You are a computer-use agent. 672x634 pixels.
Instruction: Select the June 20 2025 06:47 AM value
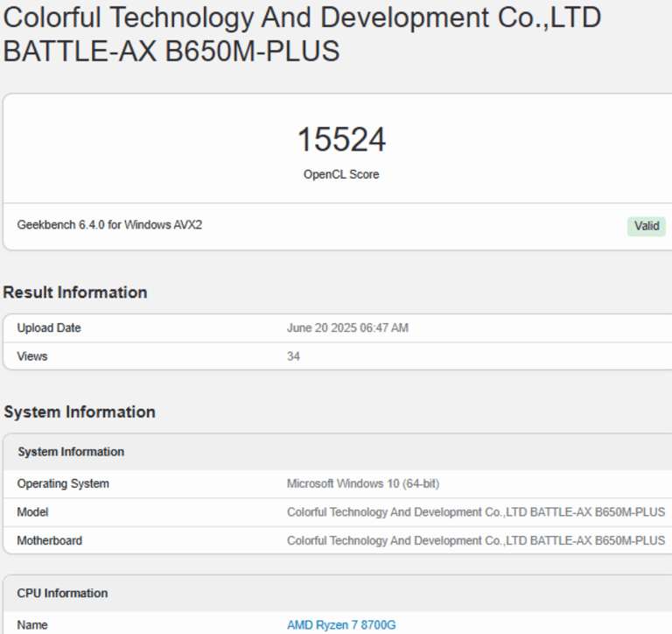(x=347, y=328)
